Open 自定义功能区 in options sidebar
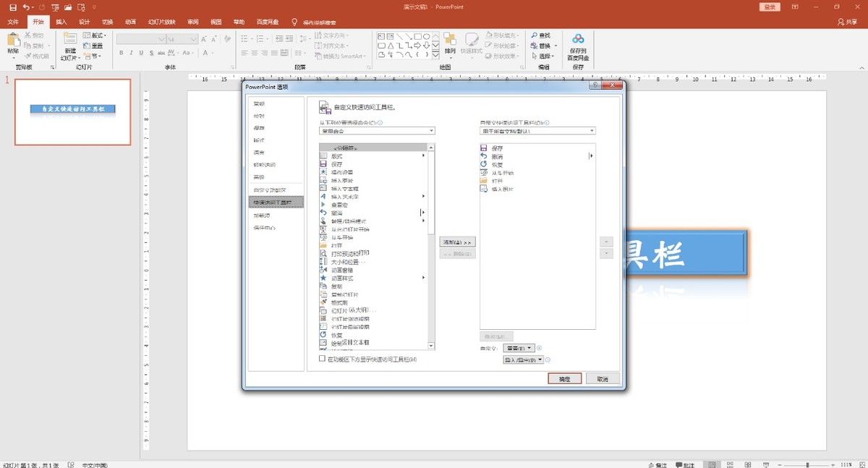The height and width of the screenshot is (468, 868). 275,190
